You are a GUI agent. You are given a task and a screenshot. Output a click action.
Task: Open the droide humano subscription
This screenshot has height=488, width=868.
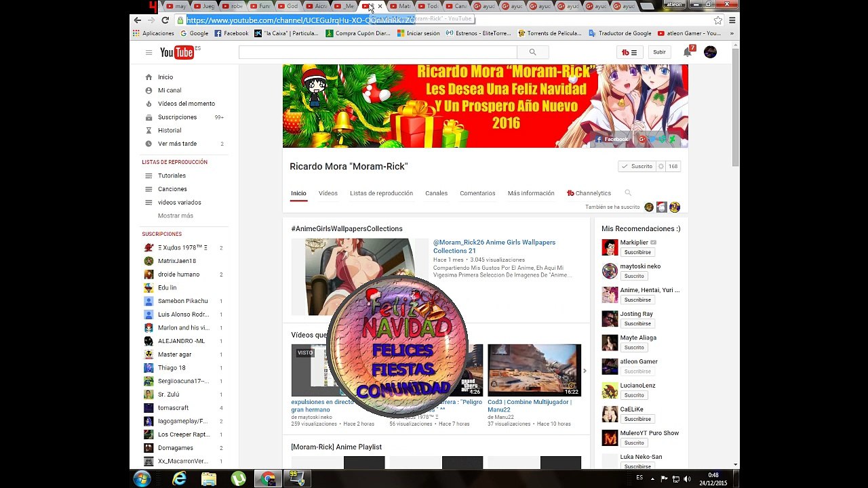pos(178,274)
